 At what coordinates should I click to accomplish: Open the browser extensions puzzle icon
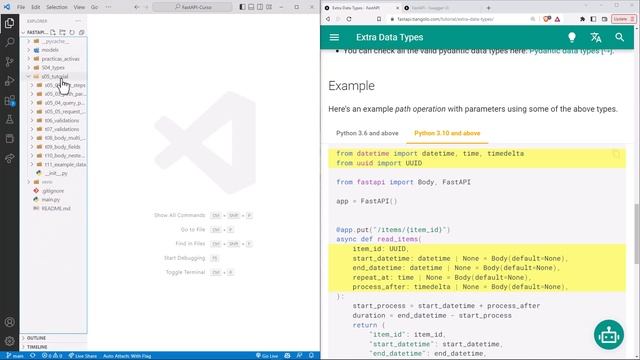(x=582, y=19)
